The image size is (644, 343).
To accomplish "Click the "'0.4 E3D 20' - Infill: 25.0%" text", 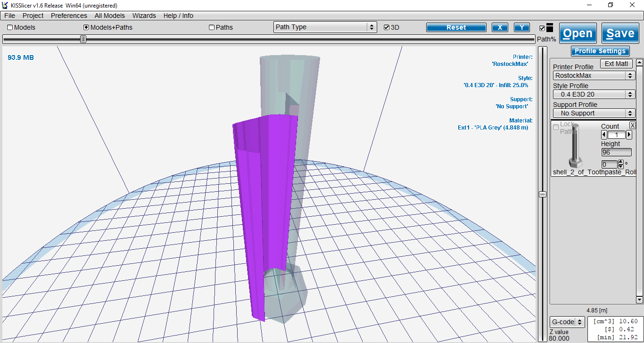I will pyautogui.click(x=496, y=85).
